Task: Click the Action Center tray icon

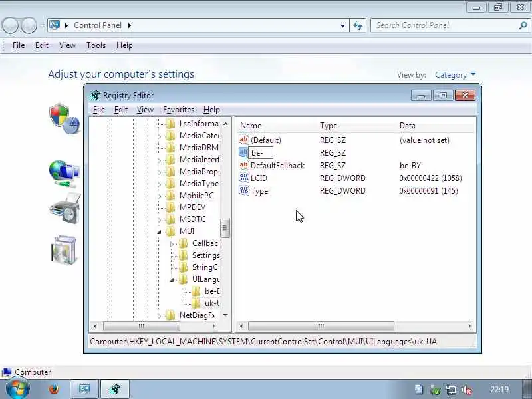Action: click(419, 389)
